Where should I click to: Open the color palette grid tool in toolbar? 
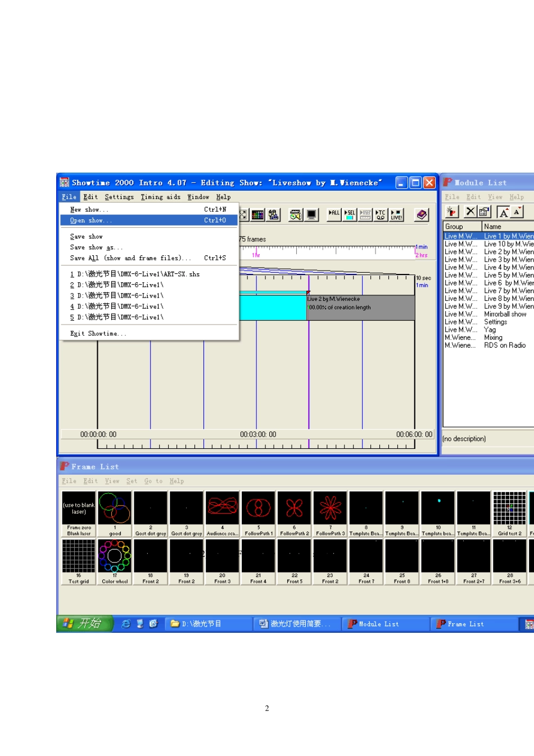coord(258,214)
